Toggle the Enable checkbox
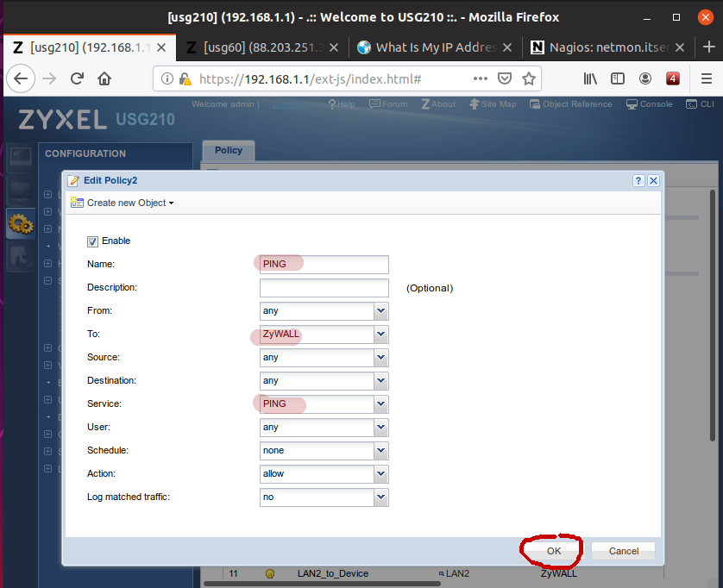This screenshot has height=588, width=723. pyautogui.click(x=92, y=241)
